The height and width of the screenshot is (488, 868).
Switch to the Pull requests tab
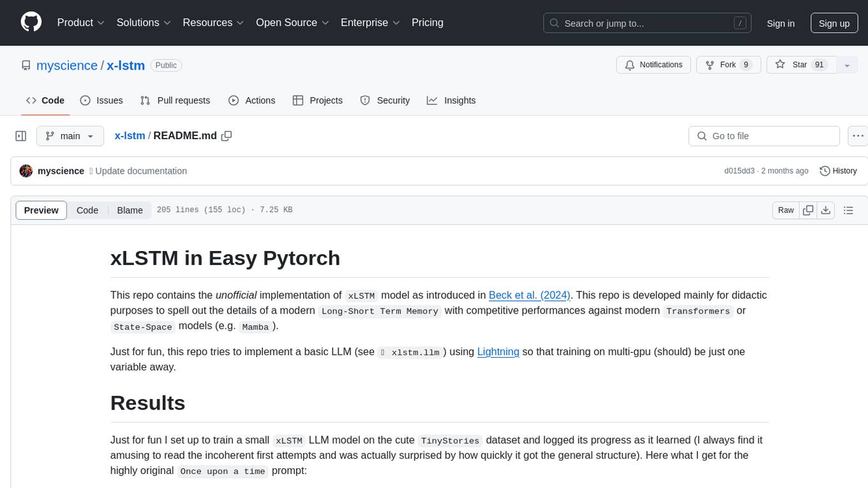pos(175,100)
